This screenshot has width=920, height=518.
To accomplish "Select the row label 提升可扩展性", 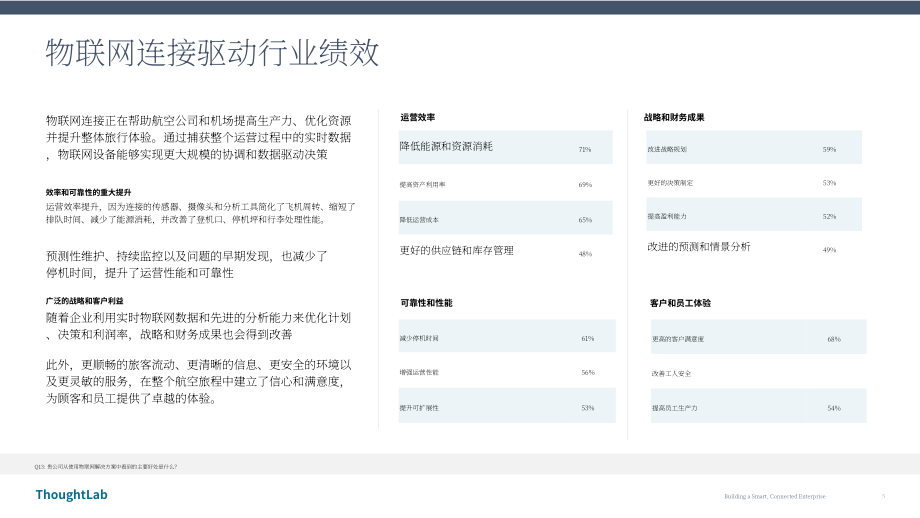I will (419, 408).
